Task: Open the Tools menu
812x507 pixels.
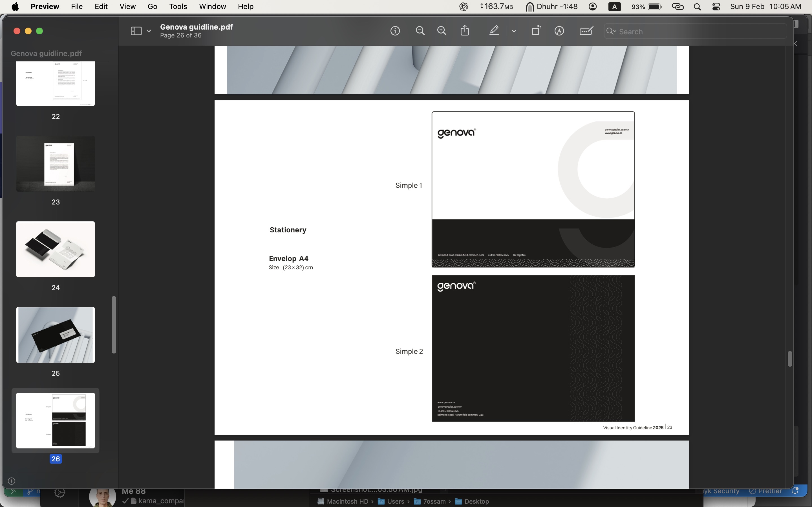Action: [178, 7]
